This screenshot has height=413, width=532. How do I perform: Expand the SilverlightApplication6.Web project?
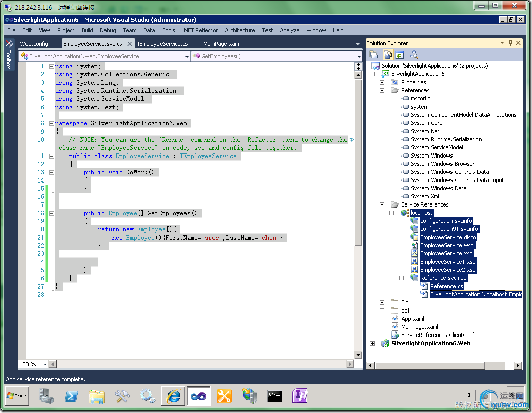pyautogui.click(x=372, y=343)
